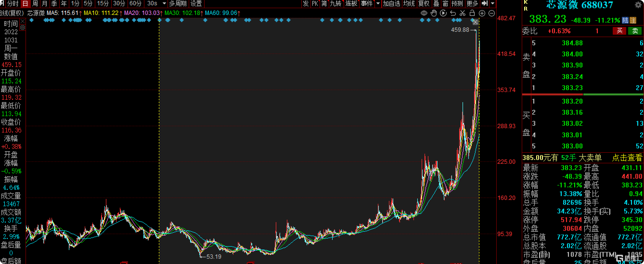This screenshot has height=264, width=644.
Task: Open left data panel gear settings
Action: 22,27
